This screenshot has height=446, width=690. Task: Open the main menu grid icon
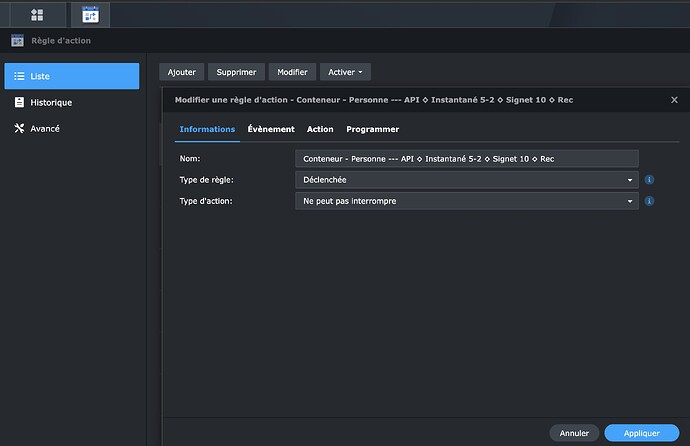pyautogui.click(x=37, y=14)
